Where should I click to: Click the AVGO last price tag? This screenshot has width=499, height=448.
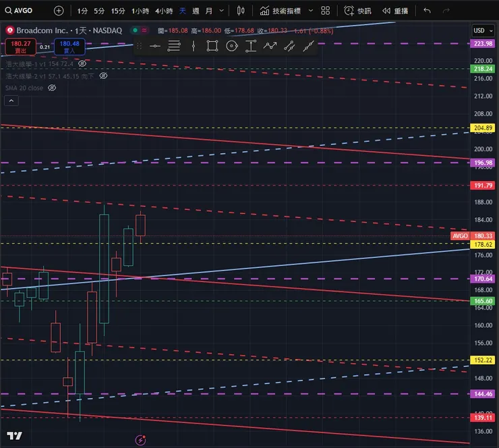pyautogui.click(x=460, y=236)
